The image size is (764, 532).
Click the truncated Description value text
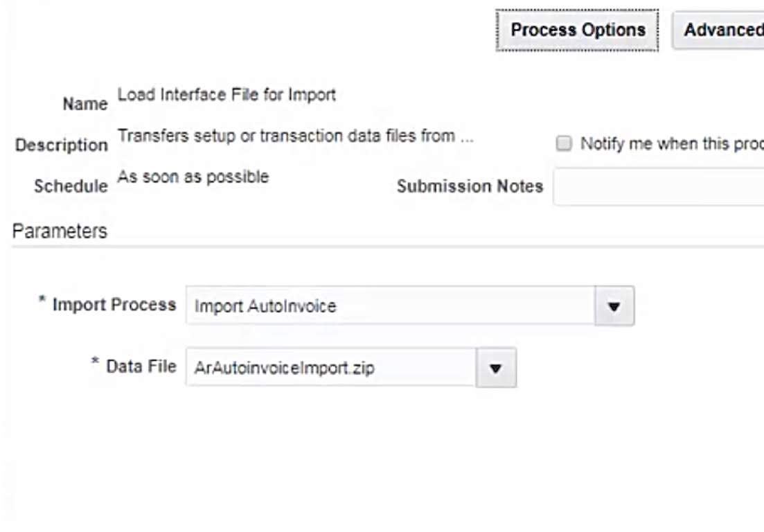[x=296, y=136]
